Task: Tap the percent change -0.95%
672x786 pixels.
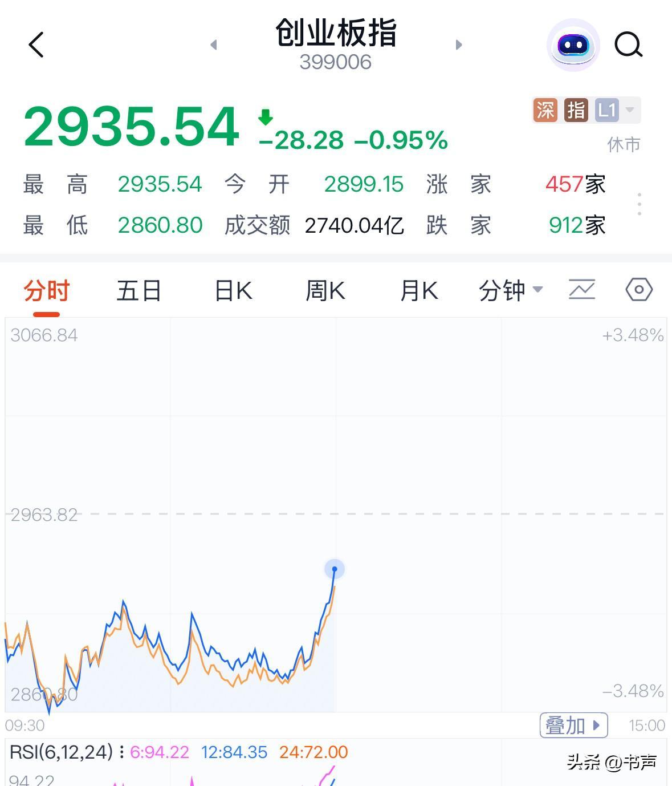Action: click(401, 140)
